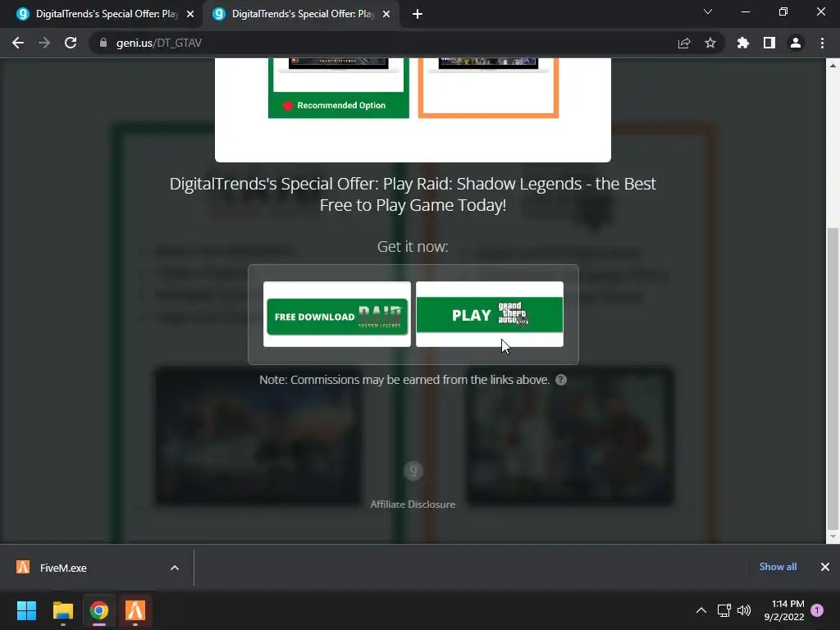Click Free Download RAID button
Image resolution: width=840 pixels, height=630 pixels.
point(337,316)
